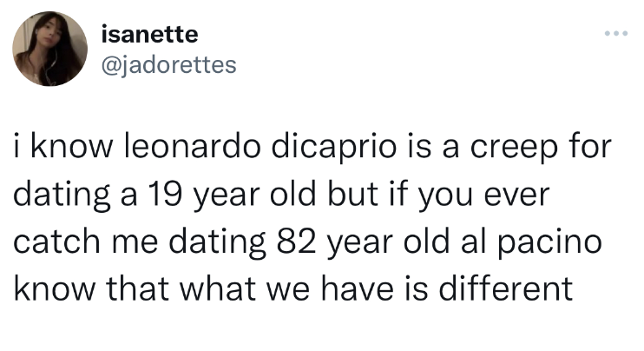The image size is (644, 351).
Task: Visit the @jadorettes handle
Action: point(168,65)
